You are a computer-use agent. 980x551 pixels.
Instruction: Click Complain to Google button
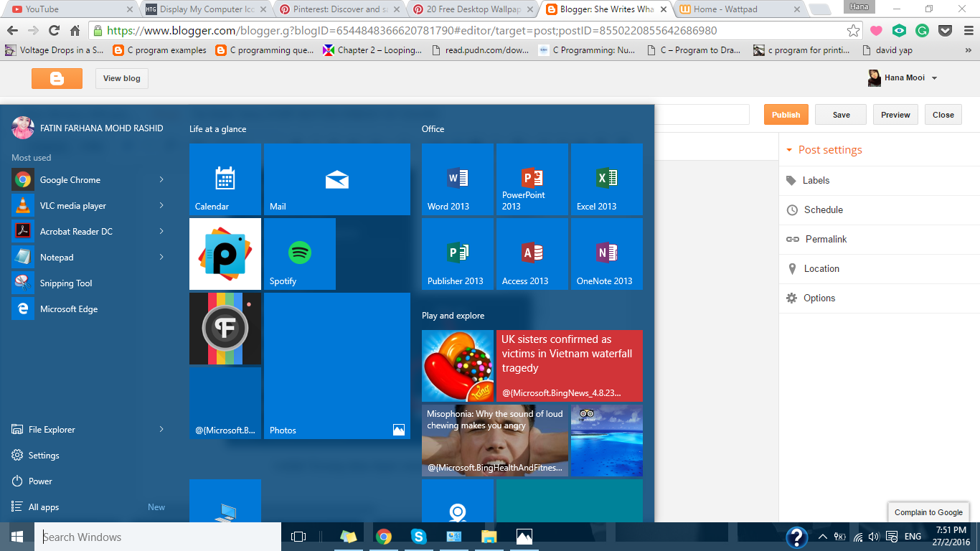pyautogui.click(x=928, y=512)
